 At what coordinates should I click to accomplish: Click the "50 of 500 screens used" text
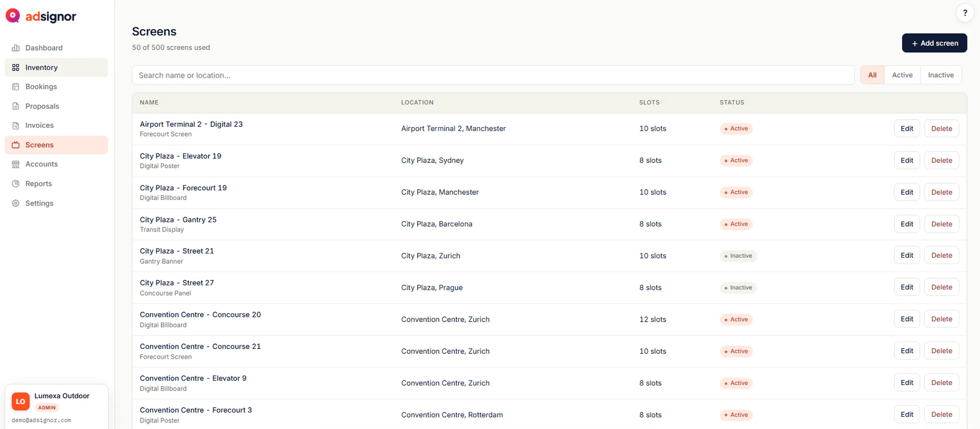click(x=171, y=47)
